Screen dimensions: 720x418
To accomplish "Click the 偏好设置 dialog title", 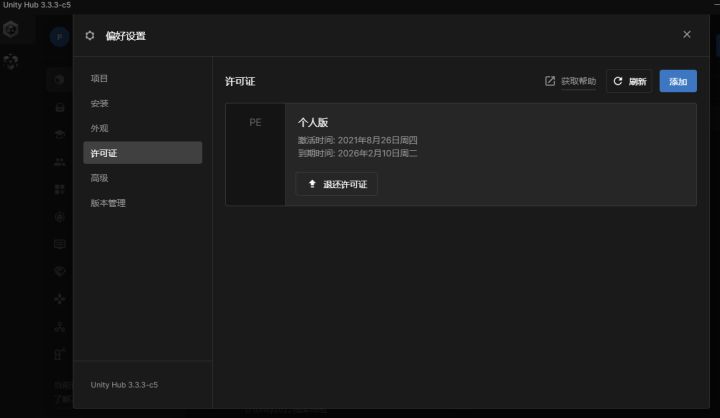I will (x=125, y=36).
